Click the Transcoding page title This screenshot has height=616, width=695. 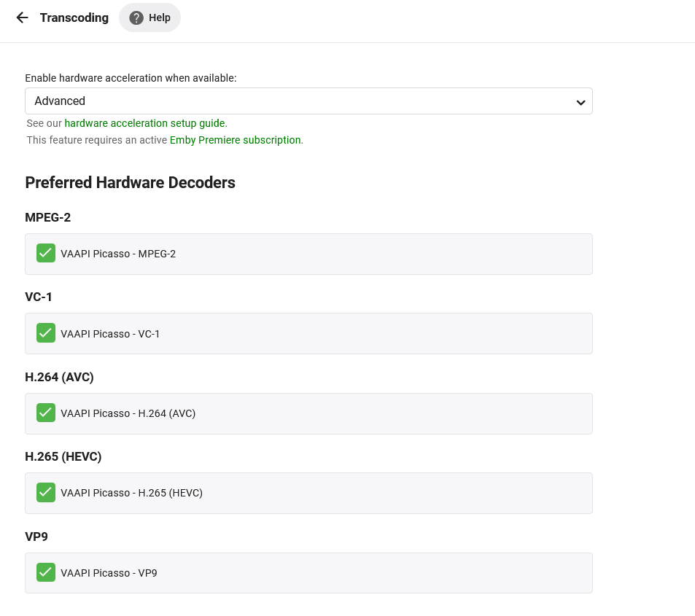coord(74,17)
